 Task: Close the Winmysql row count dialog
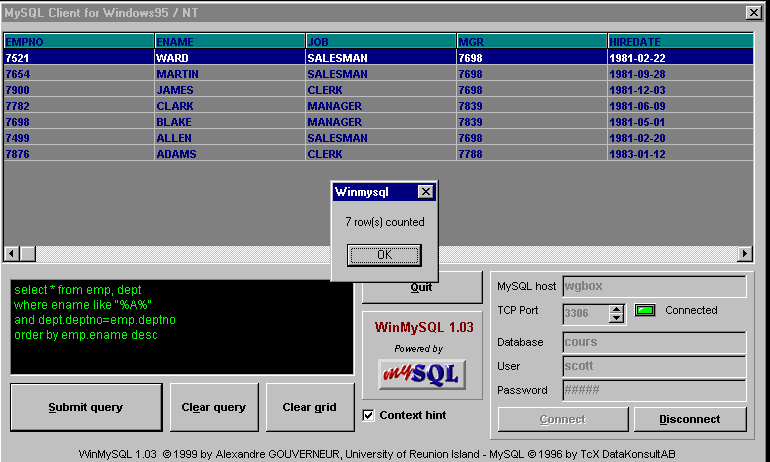click(425, 191)
